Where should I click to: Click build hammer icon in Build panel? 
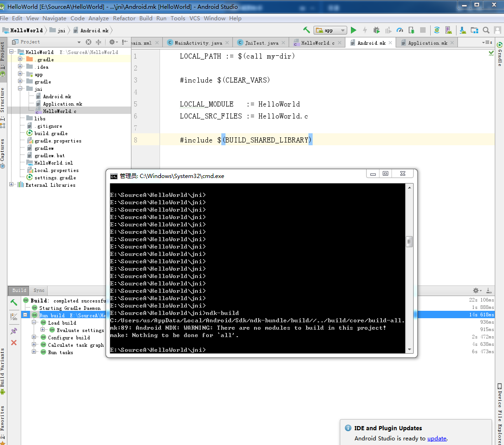tap(14, 302)
